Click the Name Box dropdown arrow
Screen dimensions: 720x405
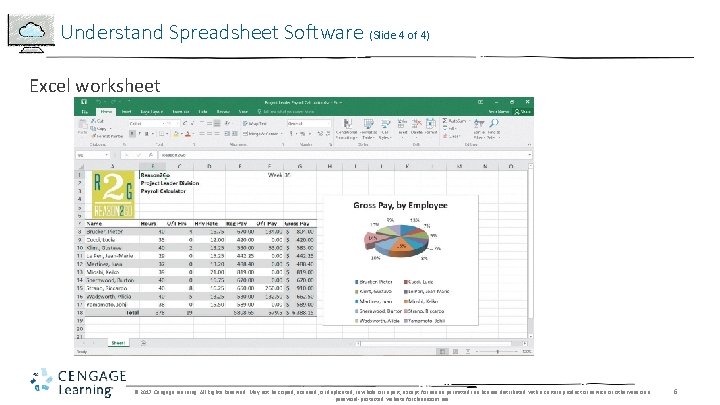(107, 155)
